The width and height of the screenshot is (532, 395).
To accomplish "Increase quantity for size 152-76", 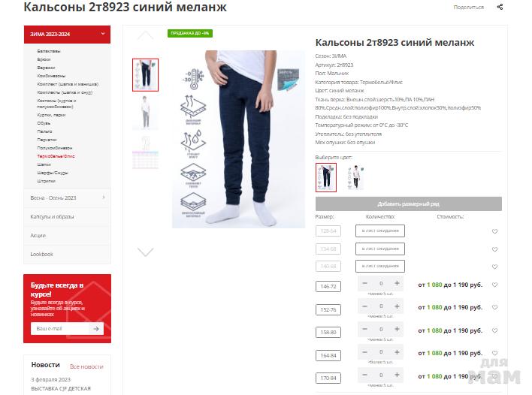I will coord(397,306).
